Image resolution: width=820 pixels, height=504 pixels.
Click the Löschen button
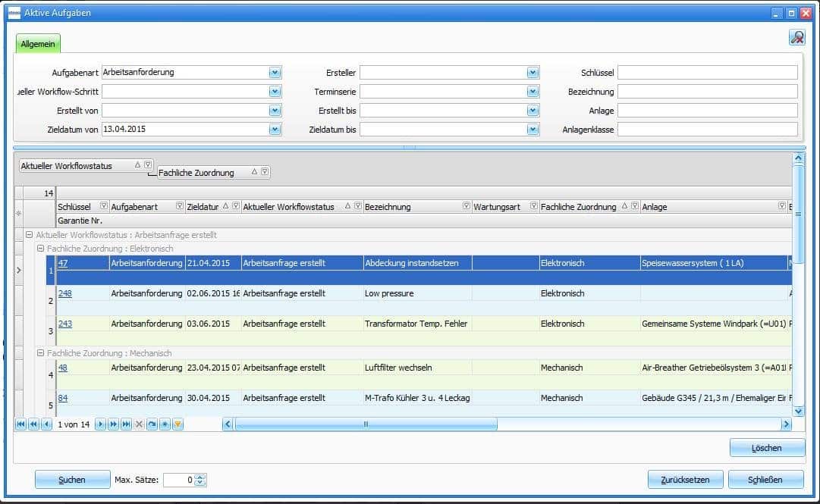point(767,448)
